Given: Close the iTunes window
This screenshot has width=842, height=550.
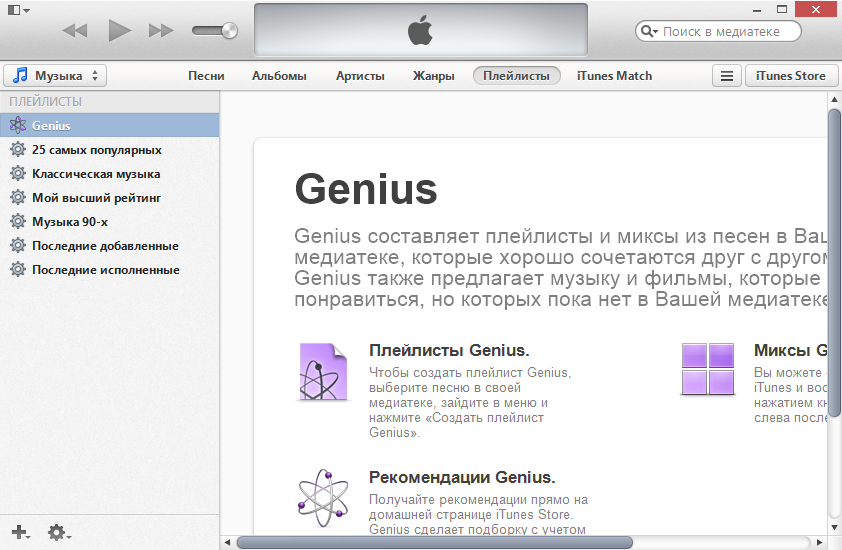Looking at the screenshot, I should [816, 9].
